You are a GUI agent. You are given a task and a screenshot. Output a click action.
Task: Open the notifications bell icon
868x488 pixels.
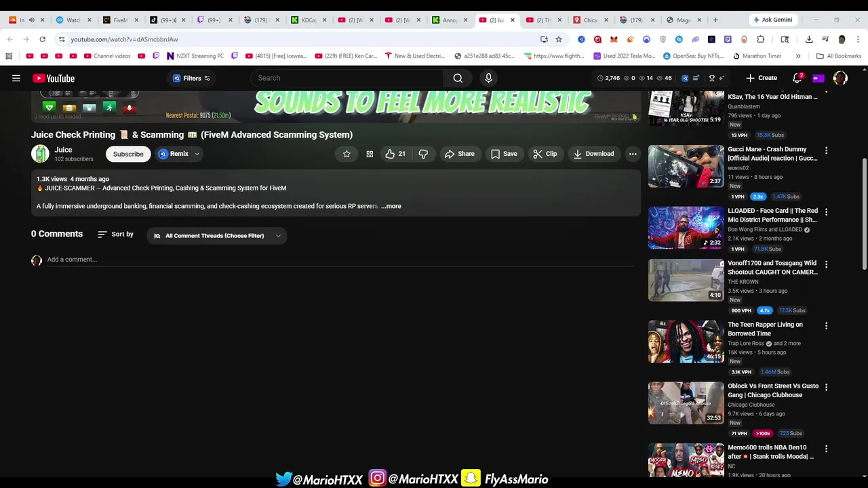click(798, 78)
